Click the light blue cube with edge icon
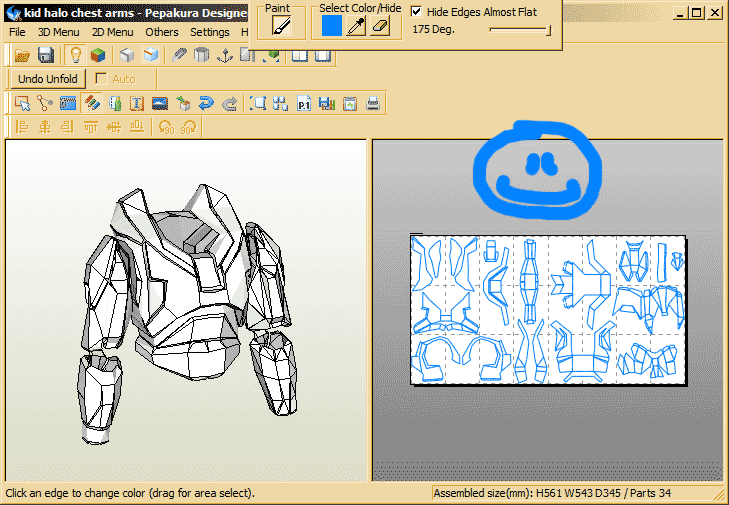729x505 pixels. (x=151, y=55)
